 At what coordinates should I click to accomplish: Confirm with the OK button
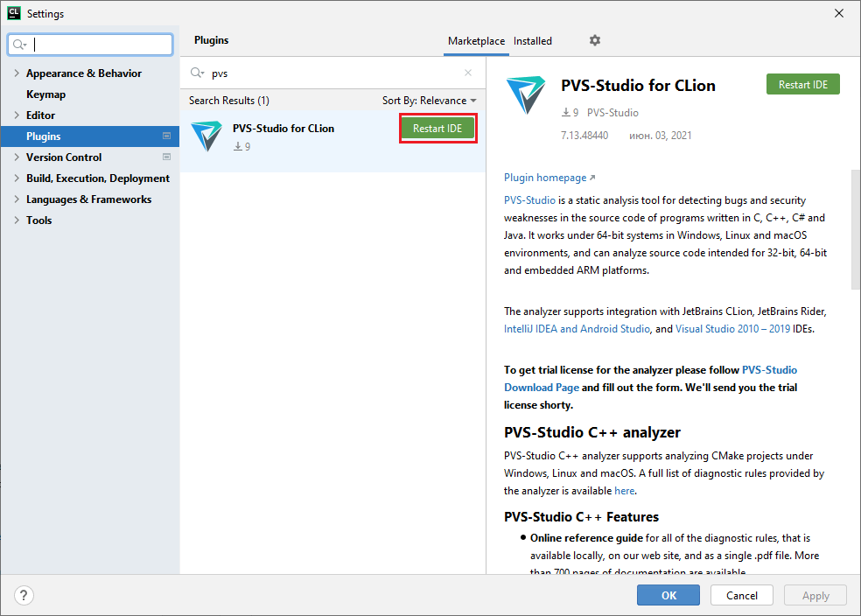(668, 595)
